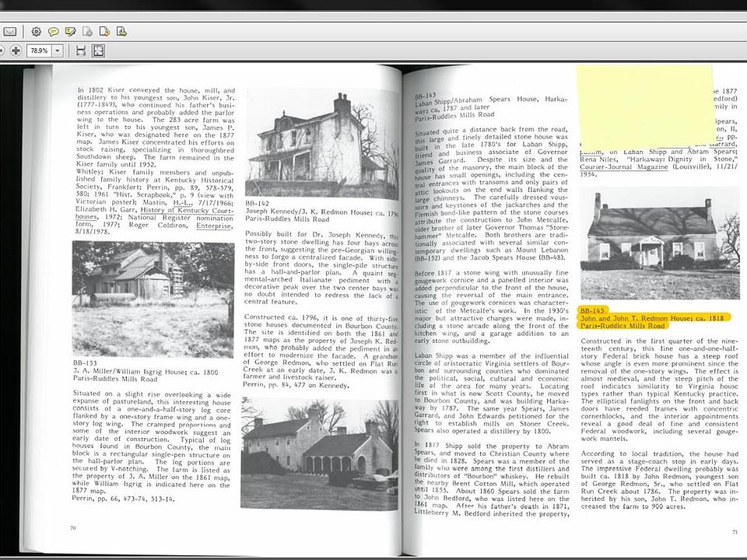
Task: Click 'Courier-Journal Magazine' underlined text
Action: coord(623,166)
